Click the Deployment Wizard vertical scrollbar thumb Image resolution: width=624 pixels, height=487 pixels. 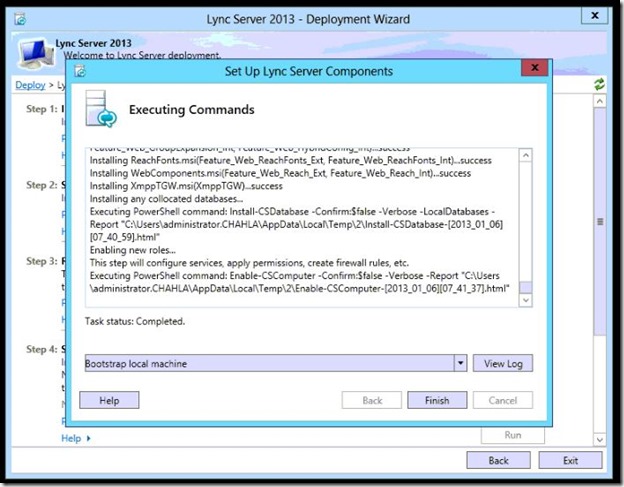click(599, 222)
